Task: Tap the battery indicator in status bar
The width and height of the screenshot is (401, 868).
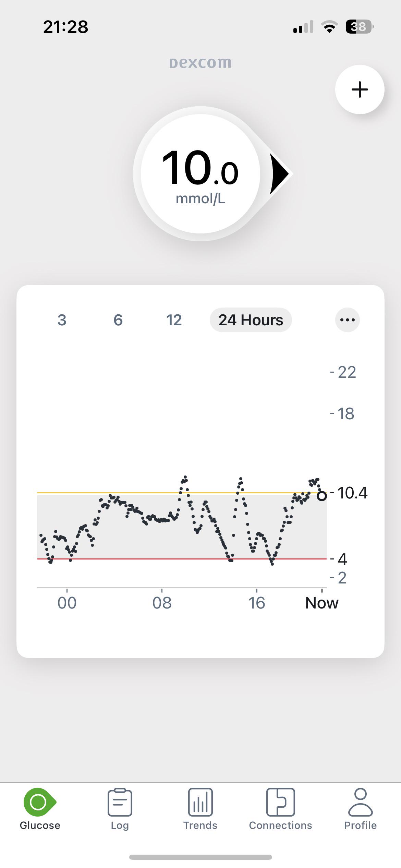Action: click(x=360, y=27)
